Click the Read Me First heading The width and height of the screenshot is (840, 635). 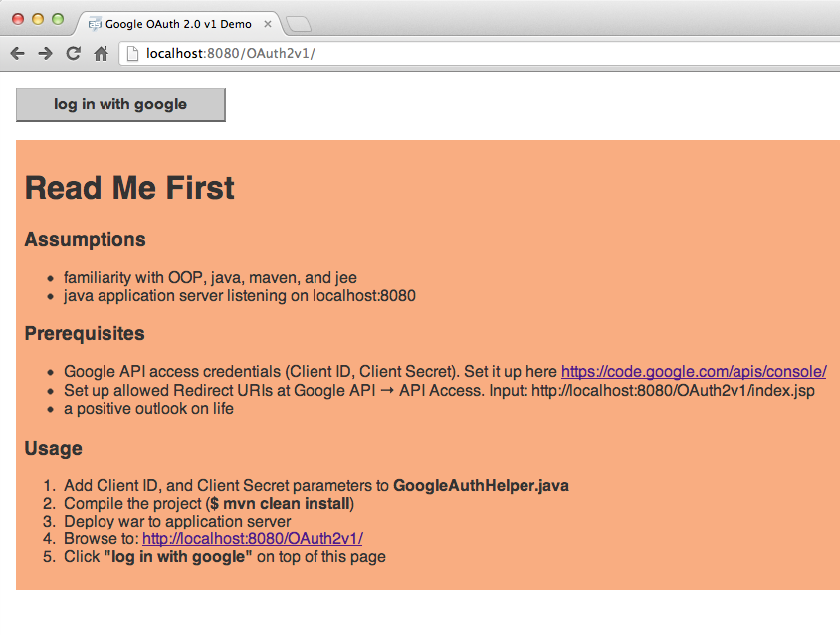coord(129,188)
